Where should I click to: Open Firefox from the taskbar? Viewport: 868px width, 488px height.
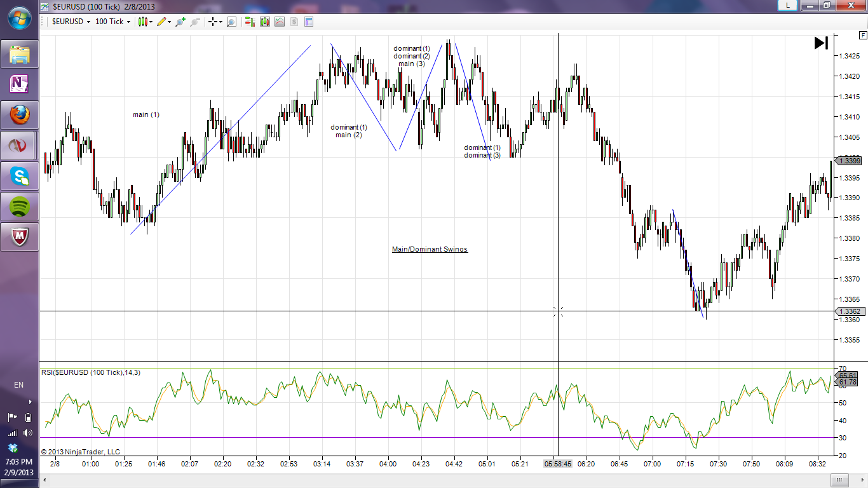click(x=20, y=115)
